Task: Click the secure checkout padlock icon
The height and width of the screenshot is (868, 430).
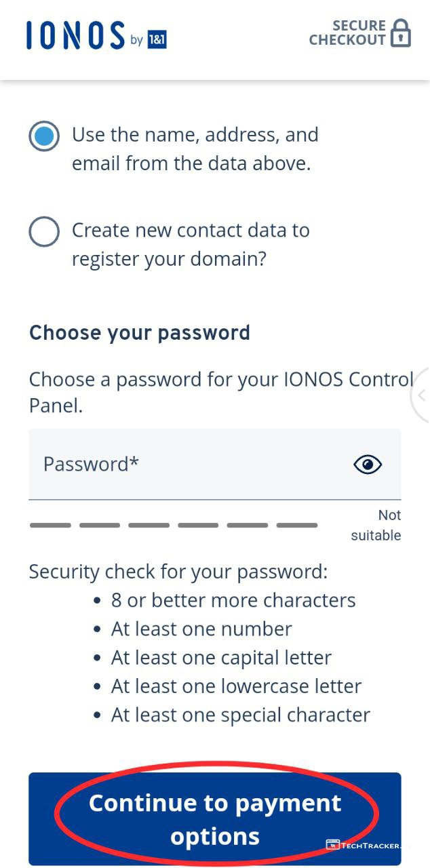Action: (x=401, y=33)
